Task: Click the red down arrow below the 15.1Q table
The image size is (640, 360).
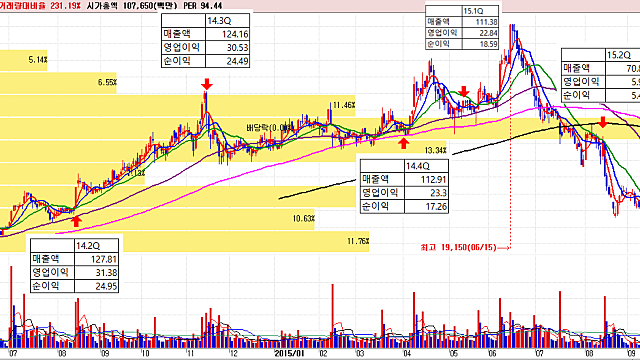Action: (x=464, y=91)
